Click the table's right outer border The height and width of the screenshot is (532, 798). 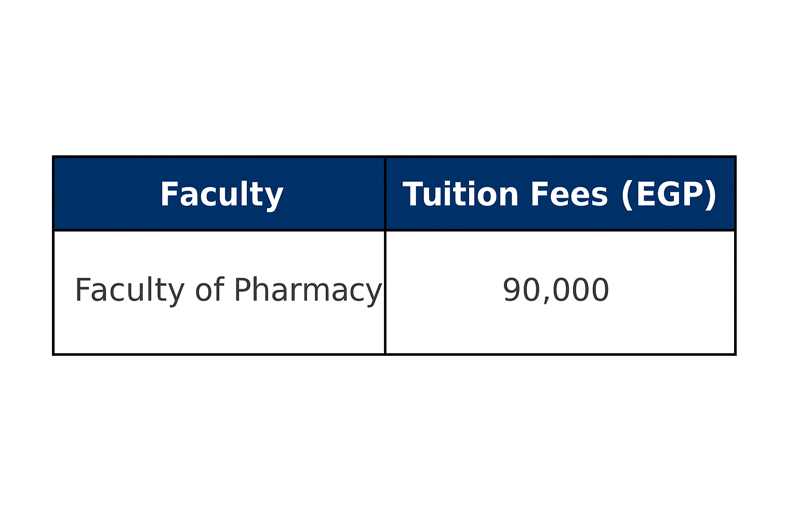[x=735, y=255]
